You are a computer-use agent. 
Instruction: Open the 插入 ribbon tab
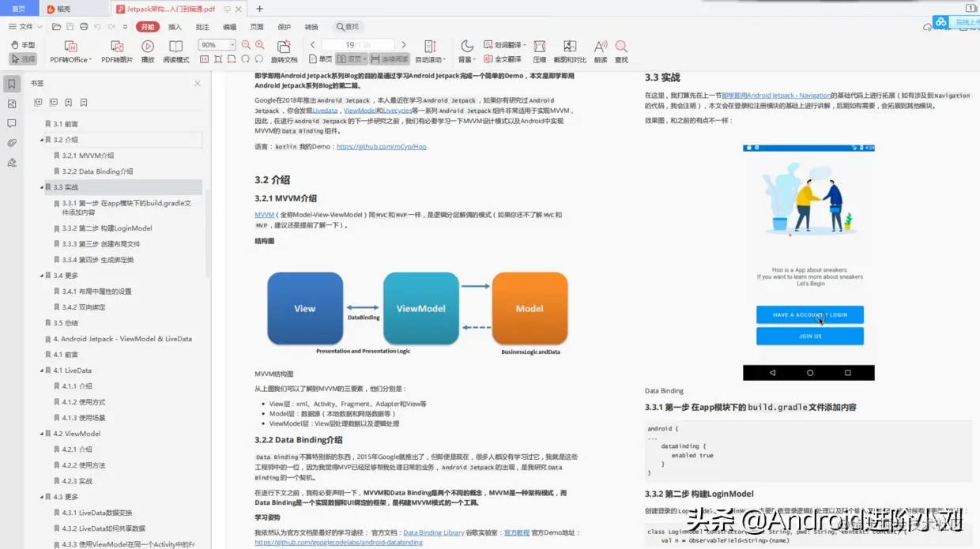(175, 27)
